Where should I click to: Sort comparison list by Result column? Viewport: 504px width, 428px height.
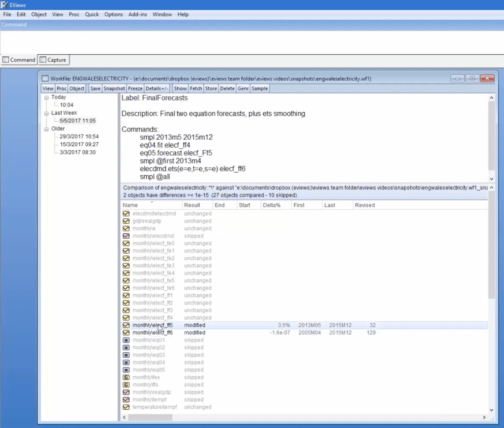pos(197,205)
